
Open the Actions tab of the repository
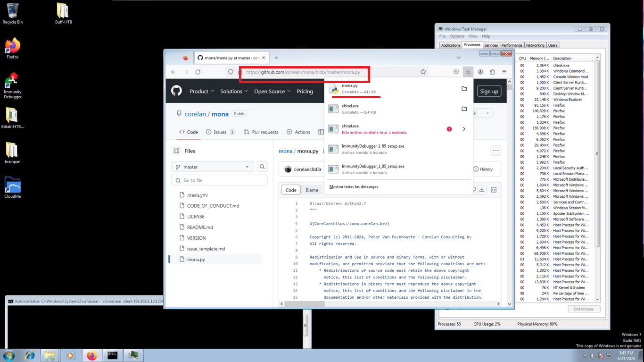point(298,132)
